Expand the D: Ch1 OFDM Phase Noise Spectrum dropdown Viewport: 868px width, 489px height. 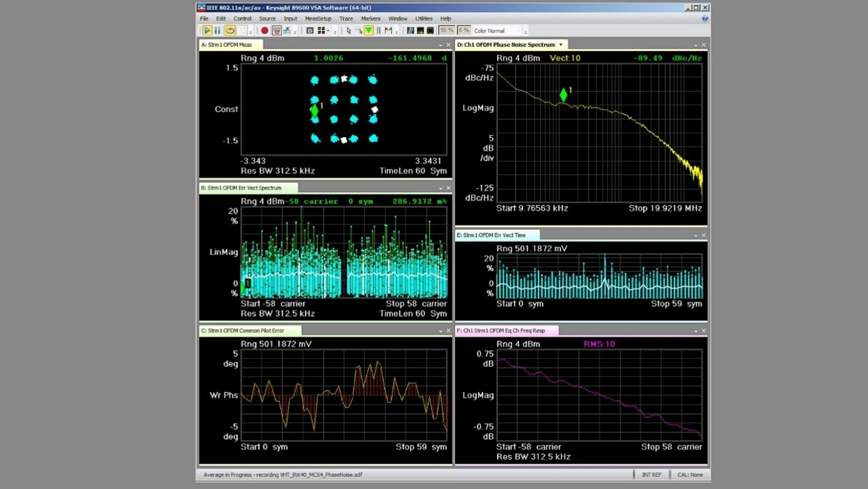coord(561,45)
